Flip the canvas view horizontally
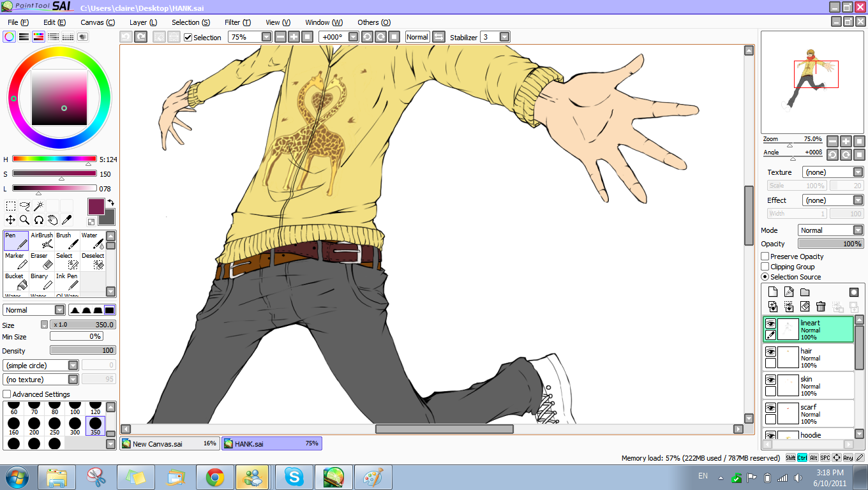This screenshot has height=490, width=868. coord(439,37)
